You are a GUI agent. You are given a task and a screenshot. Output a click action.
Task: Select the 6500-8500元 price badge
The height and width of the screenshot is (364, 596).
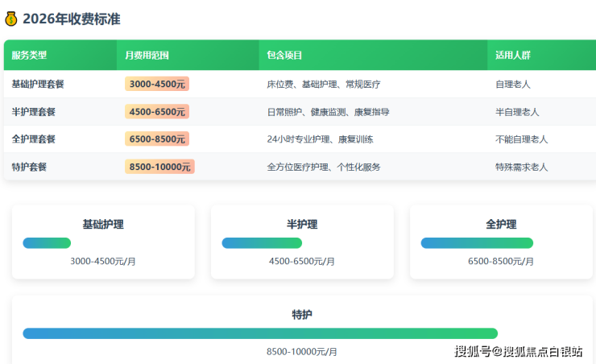click(x=157, y=139)
